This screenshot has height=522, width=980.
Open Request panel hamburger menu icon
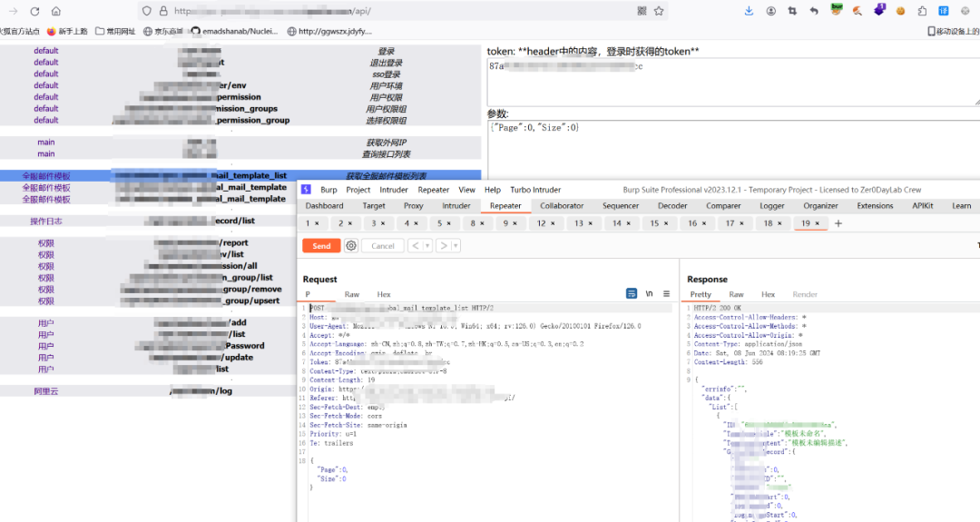pos(666,294)
